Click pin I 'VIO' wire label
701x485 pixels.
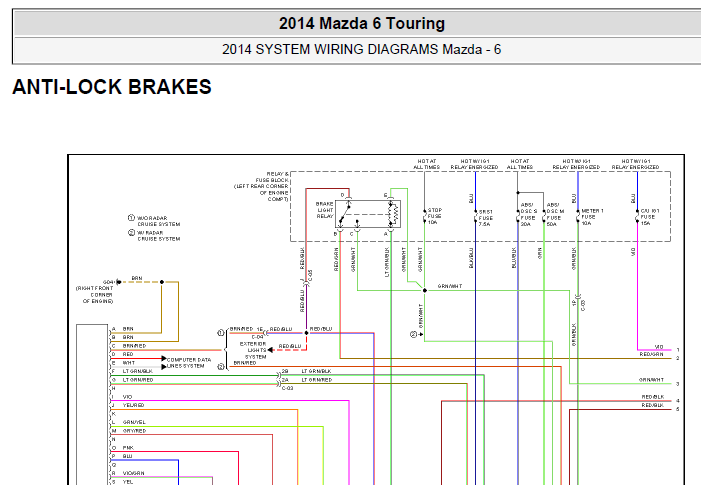(127, 397)
